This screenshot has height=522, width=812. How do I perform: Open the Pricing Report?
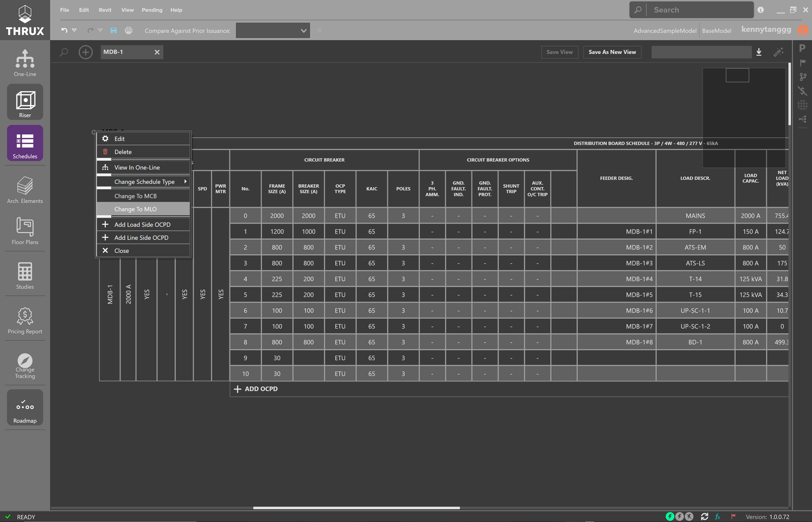point(25,320)
